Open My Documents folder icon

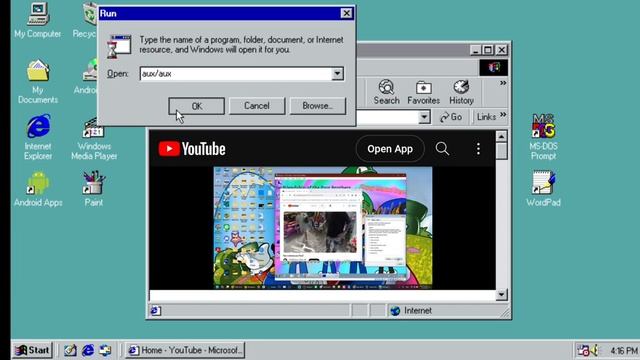point(38,81)
